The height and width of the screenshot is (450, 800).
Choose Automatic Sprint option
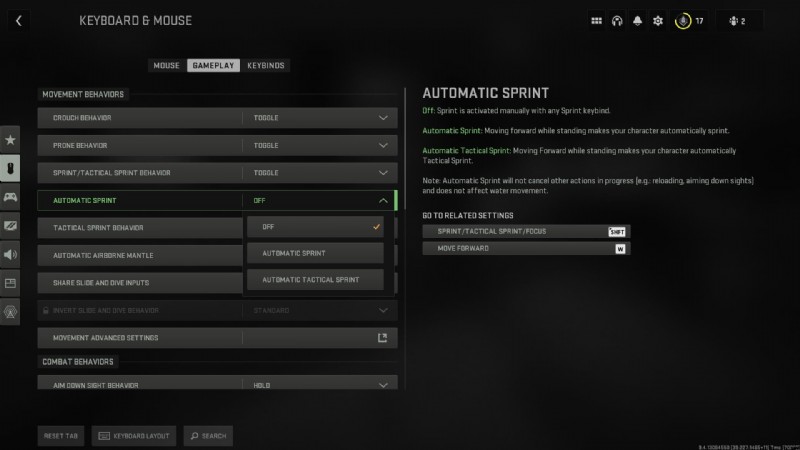pyautogui.click(x=315, y=253)
